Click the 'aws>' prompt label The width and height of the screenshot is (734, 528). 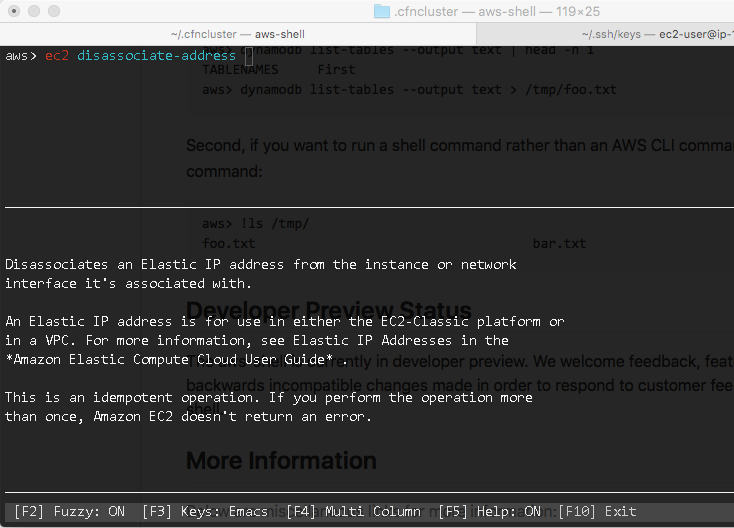pyautogui.click(x=21, y=56)
